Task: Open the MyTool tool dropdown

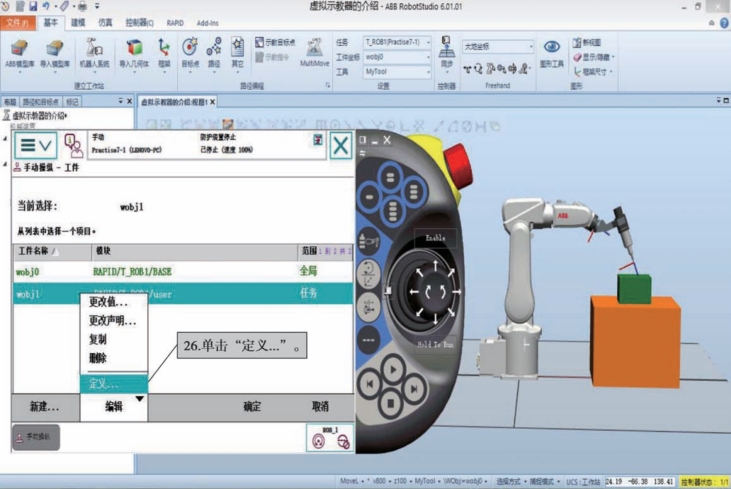Action: 397,72
